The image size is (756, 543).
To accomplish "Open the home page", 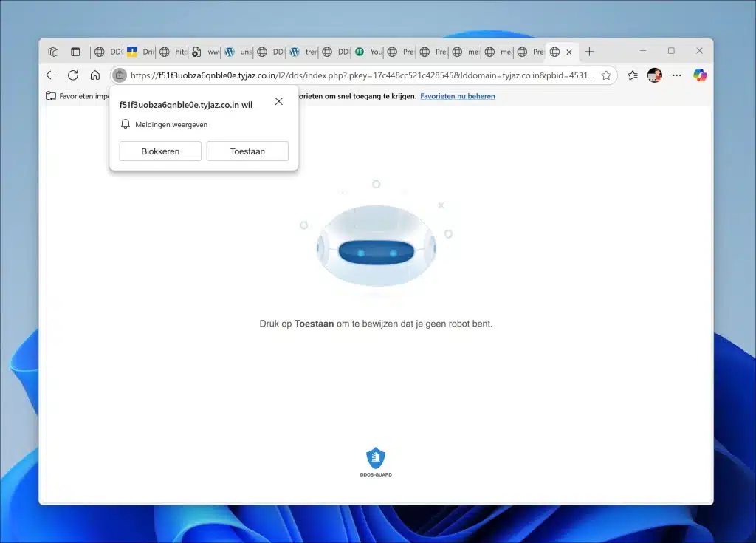I will [x=95, y=75].
